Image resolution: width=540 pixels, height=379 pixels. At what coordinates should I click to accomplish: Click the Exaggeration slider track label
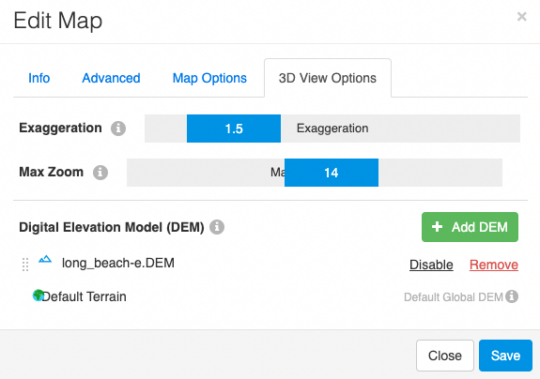coord(332,128)
